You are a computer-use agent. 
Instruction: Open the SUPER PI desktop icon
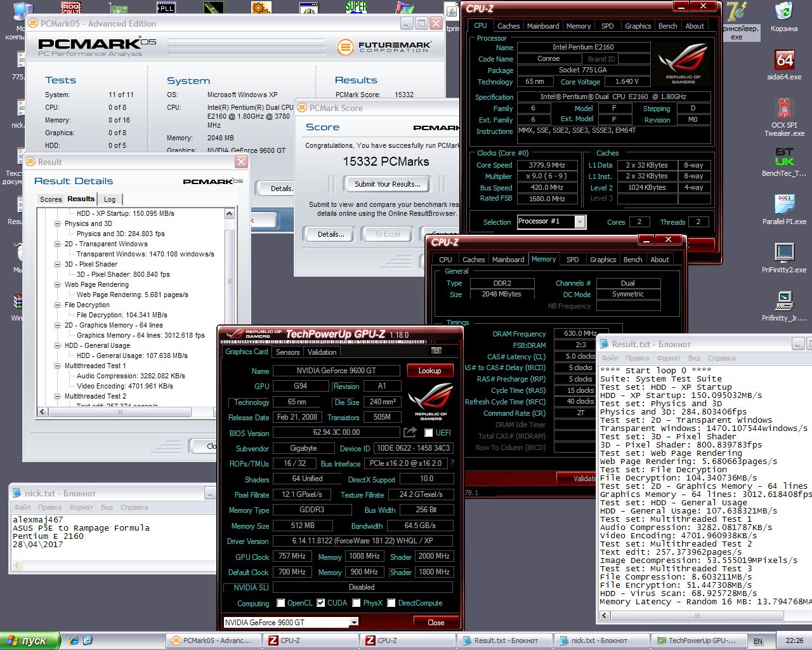(x=357, y=7)
